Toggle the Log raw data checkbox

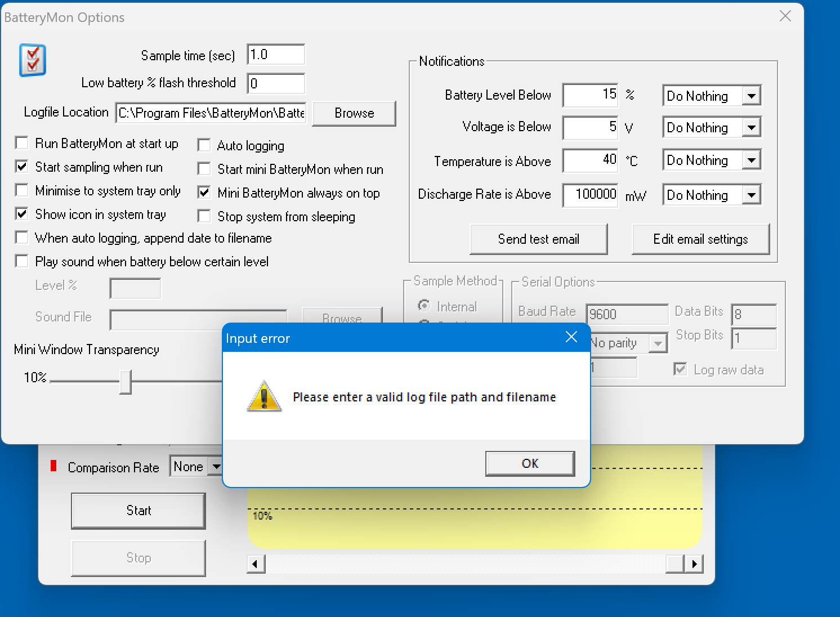[x=680, y=369]
